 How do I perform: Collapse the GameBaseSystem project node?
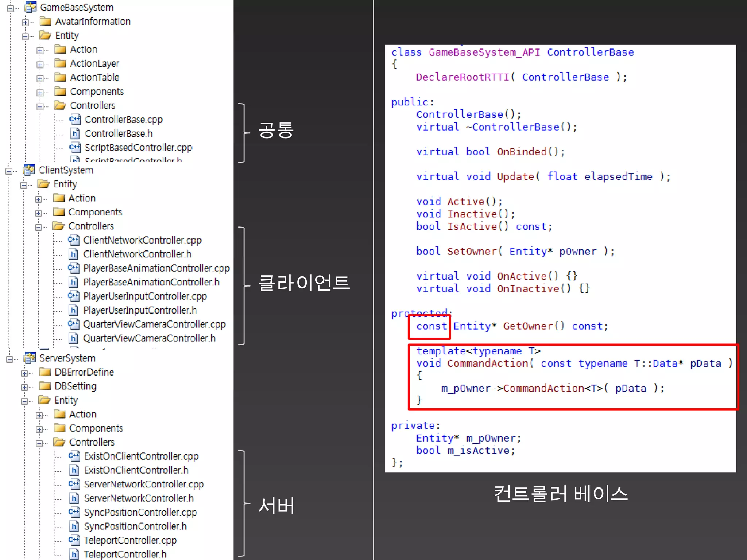click(11, 8)
